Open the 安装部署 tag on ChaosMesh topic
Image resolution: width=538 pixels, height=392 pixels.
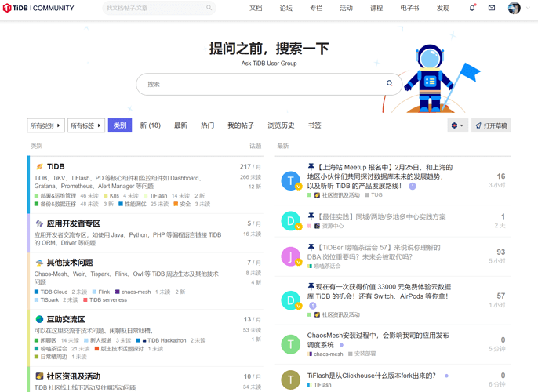(365, 354)
